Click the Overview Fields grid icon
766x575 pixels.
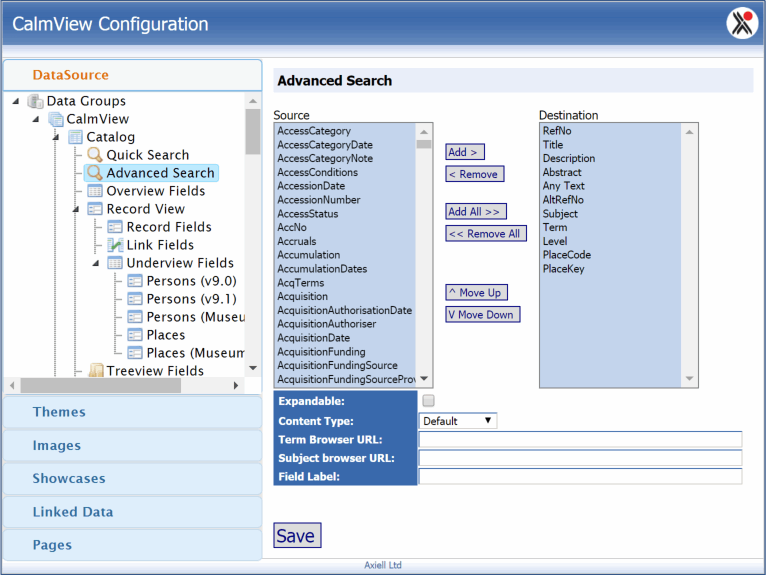95,191
